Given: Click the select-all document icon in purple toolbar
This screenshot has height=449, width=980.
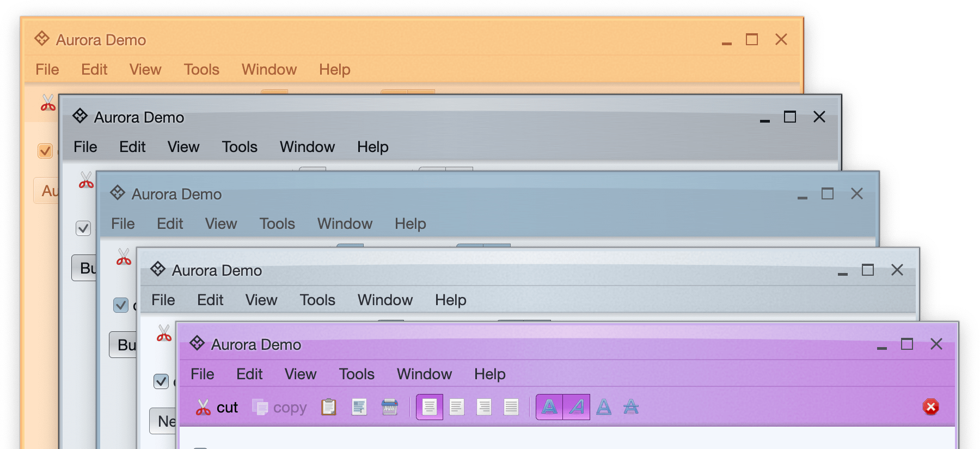Looking at the screenshot, I should coord(359,407).
